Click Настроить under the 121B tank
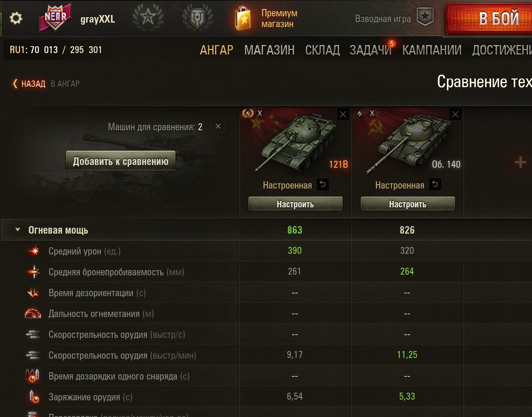532x417 pixels. pyautogui.click(x=295, y=204)
